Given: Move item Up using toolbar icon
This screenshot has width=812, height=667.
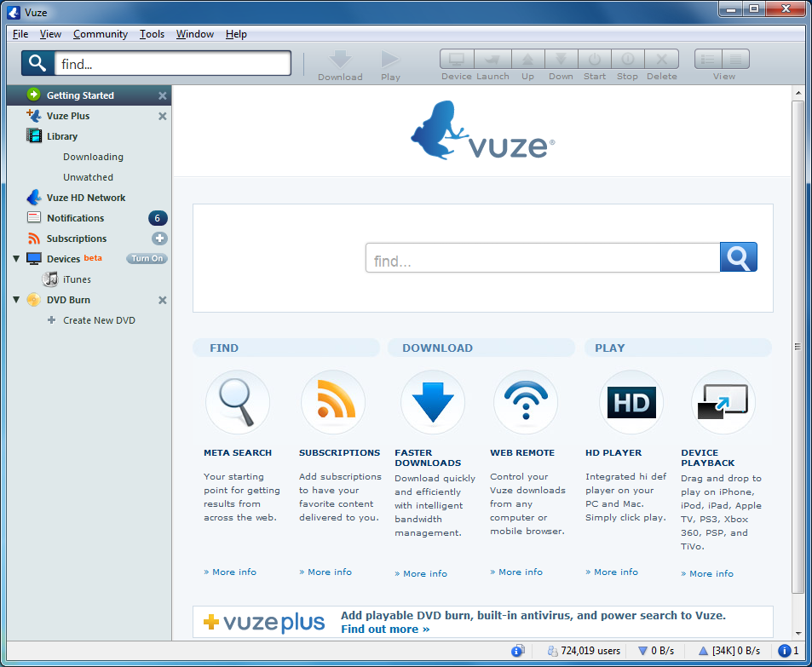Looking at the screenshot, I should pyautogui.click(x=527, y=59).
